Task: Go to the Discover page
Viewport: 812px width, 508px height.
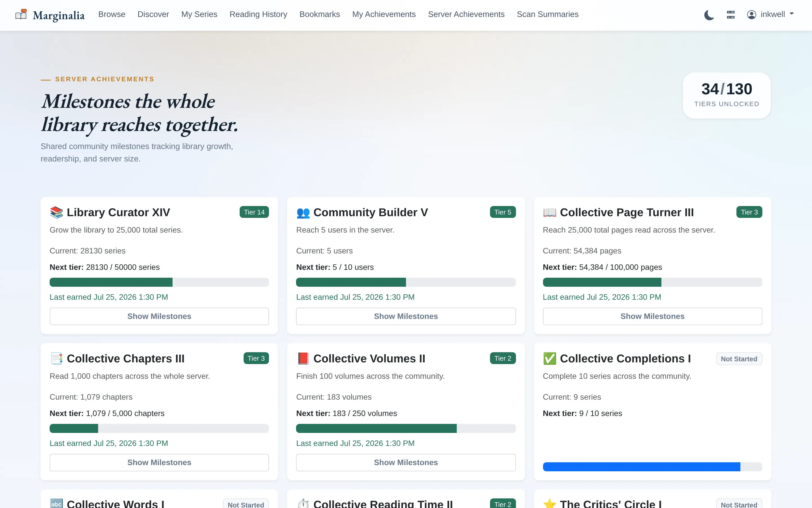Action: (x=153, y=14)
